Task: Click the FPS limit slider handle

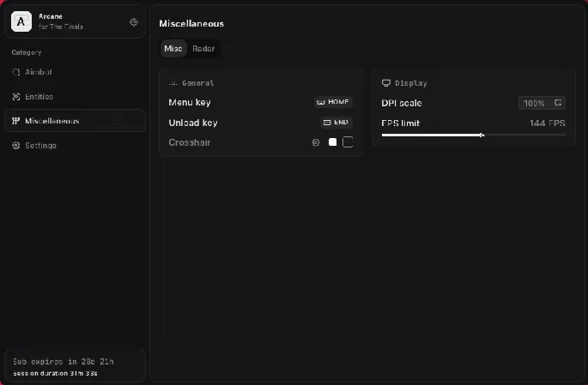Action: point(482,135)
